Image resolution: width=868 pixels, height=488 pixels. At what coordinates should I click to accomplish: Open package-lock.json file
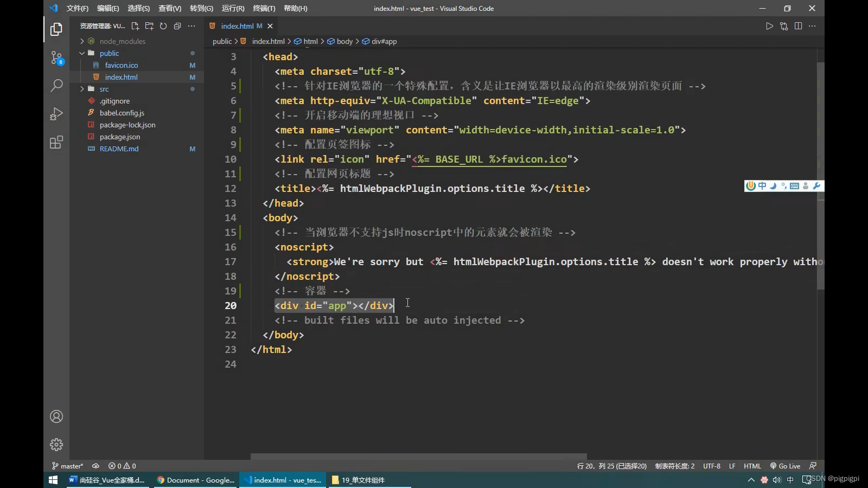click(136, 125)
